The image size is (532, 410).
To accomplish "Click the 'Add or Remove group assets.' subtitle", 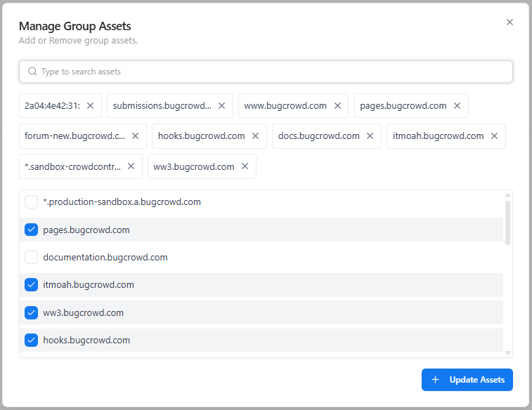I will 79,40.
